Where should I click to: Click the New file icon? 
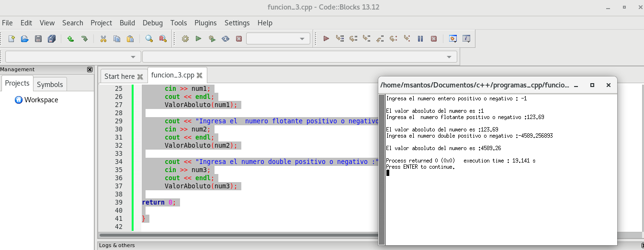pyautogui.click(x=11, y=39)
